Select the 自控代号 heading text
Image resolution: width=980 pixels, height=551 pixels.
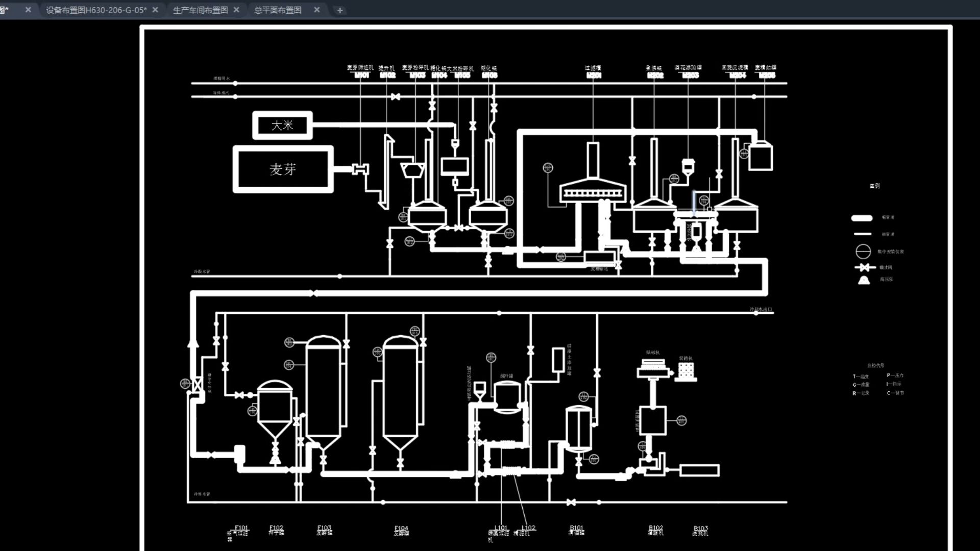click(x=875, y=365)
